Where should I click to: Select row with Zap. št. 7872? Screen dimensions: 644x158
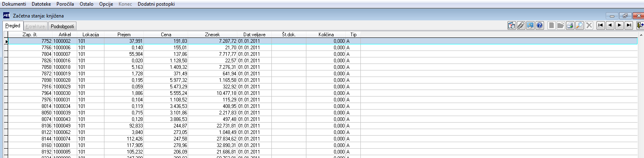coord(323,74)
